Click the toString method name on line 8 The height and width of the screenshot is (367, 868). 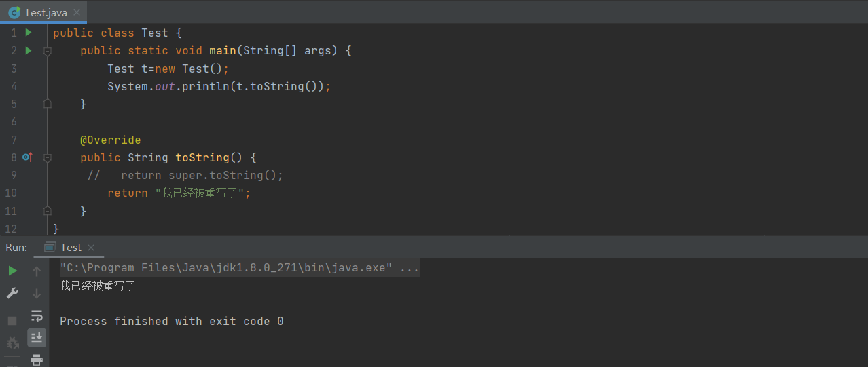(x=202, y=157)
